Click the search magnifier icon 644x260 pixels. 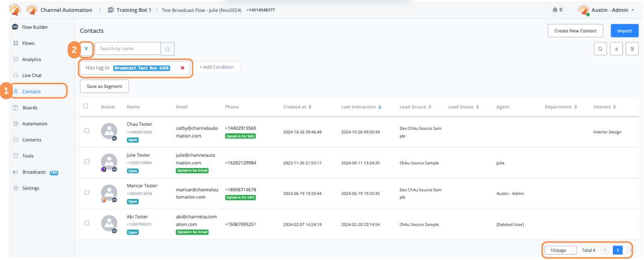167,49
